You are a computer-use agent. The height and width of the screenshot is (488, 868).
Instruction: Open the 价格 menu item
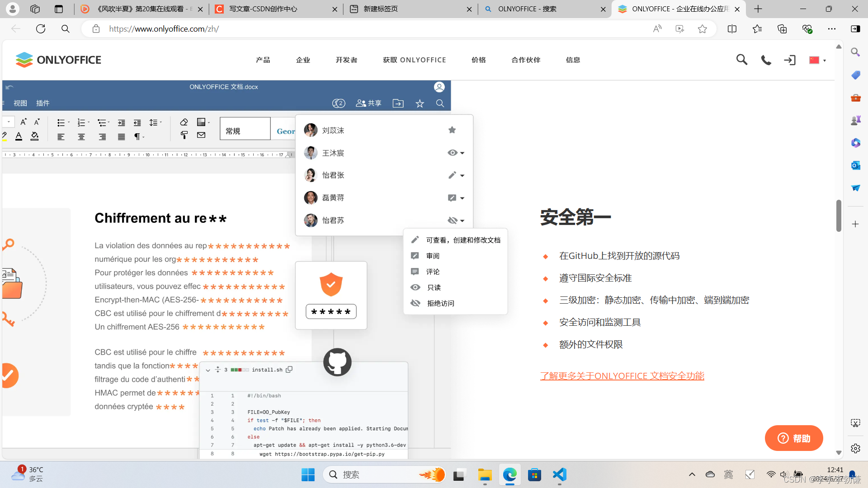click(x=478, y=60)
